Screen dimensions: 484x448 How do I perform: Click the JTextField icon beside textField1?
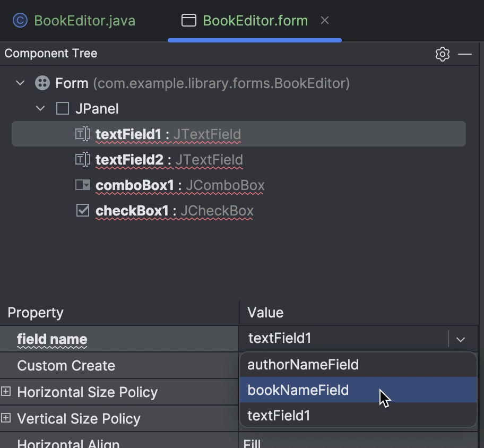coord(83,134)
